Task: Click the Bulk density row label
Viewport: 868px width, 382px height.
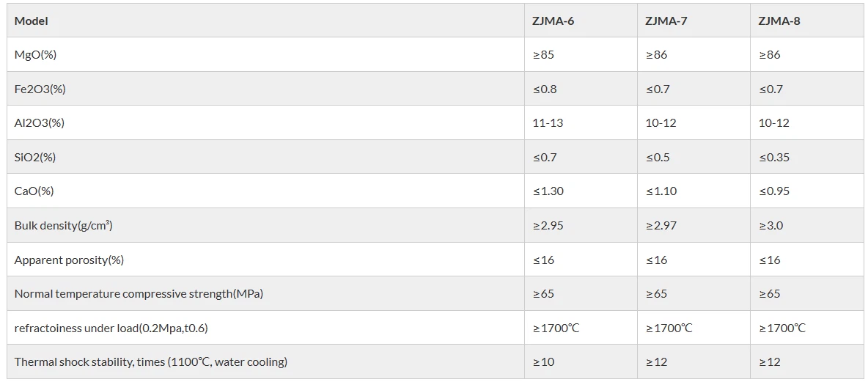Action: tap(63, 225)
